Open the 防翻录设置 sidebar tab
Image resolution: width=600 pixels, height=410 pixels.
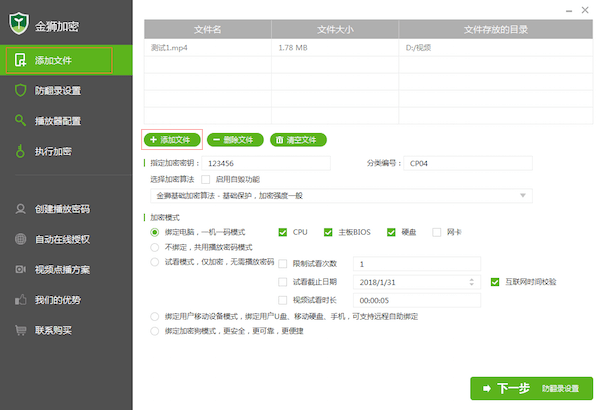(66, 91)
